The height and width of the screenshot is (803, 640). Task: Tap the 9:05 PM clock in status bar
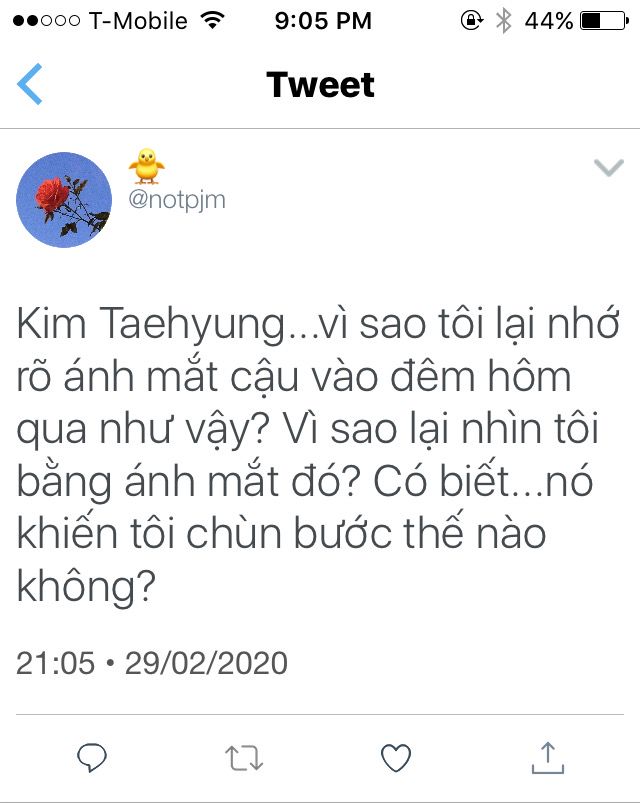[x=323, y=21]
